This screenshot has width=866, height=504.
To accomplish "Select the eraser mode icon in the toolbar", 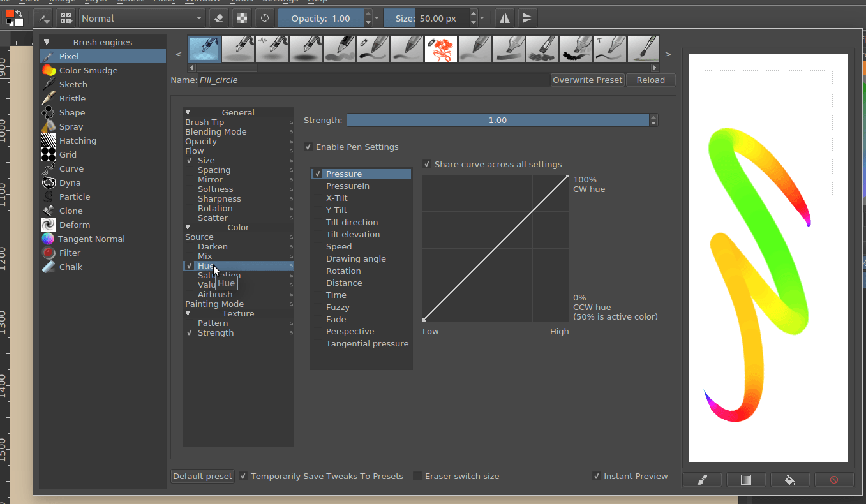I will coord(218,18).
